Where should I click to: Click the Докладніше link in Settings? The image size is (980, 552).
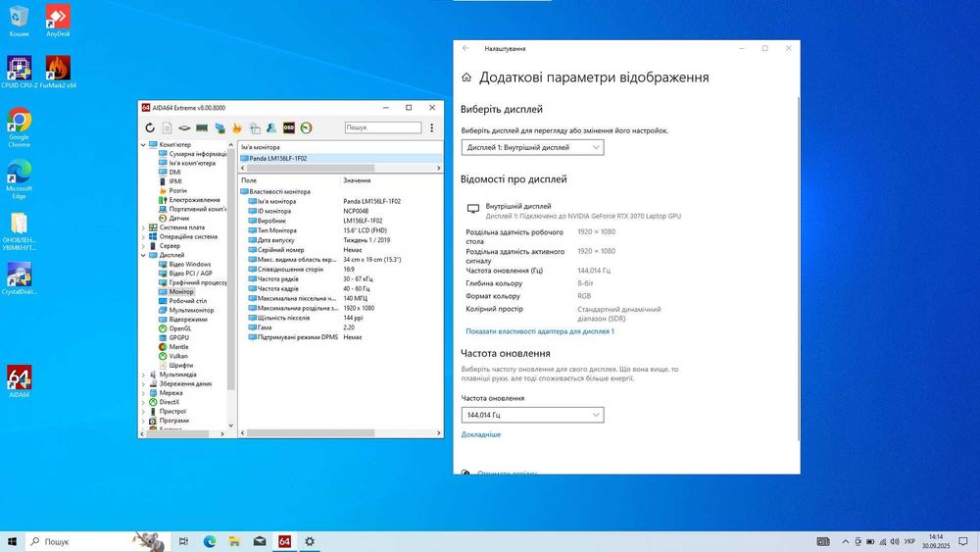coord(480,434)
